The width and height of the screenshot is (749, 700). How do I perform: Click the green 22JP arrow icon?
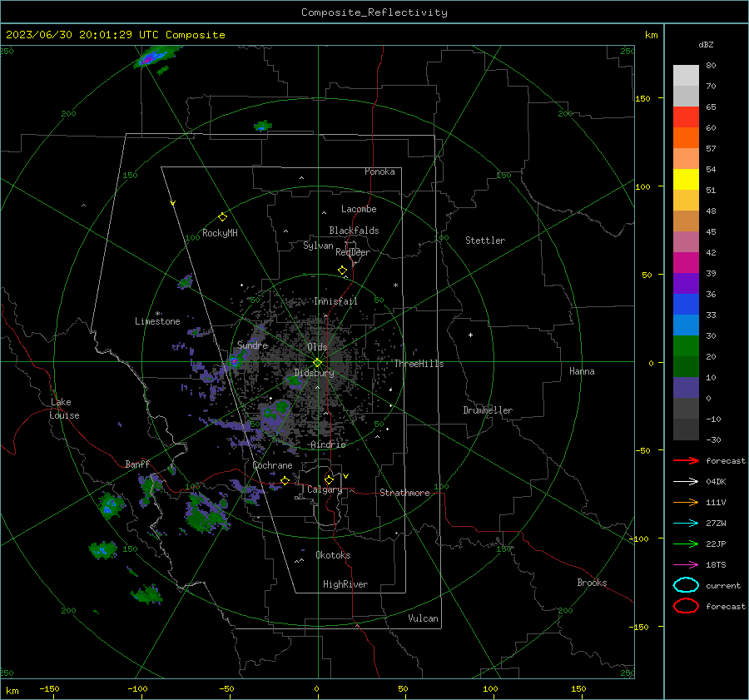(686, 544)
